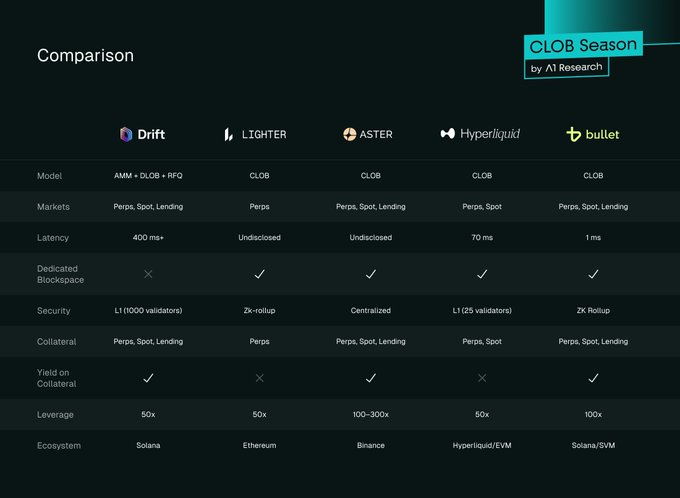680x498 pixels.
Task: Click Aster's Yield on Collateral checkmark
Action: (371, 378)
